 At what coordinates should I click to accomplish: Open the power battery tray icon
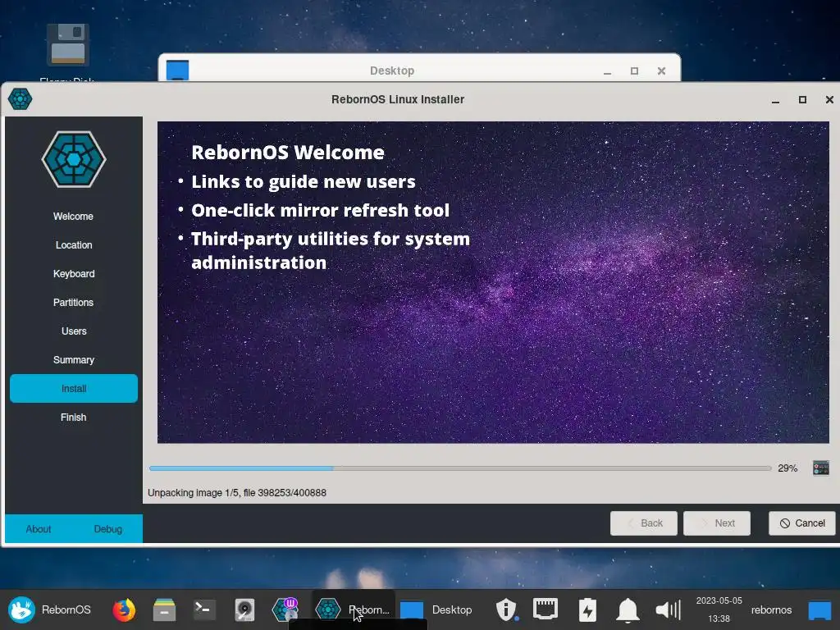(587, 609)
